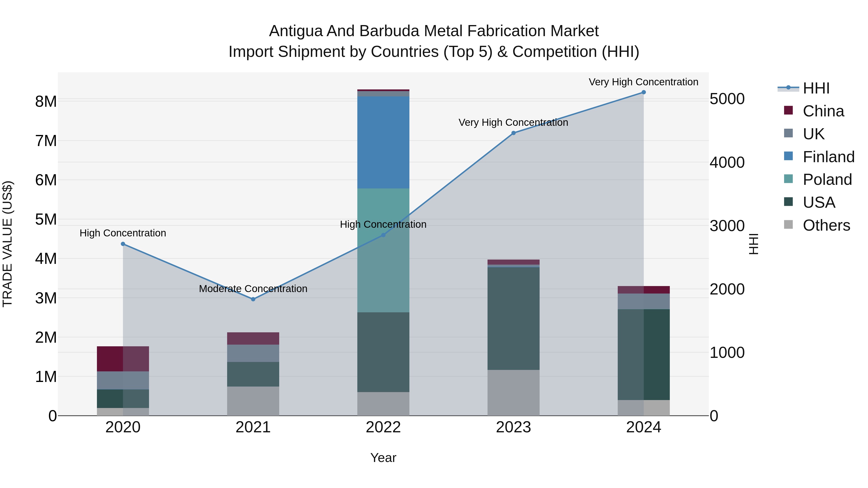Click the HHI data point for 2021

pyautogui.click(x=253, y=299)
